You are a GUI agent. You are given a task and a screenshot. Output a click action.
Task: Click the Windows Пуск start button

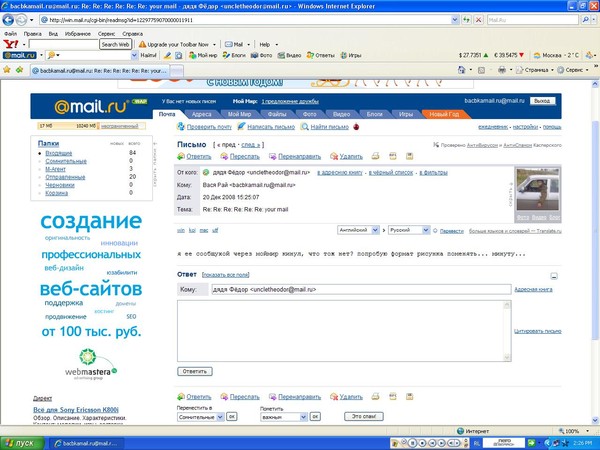tap(22, 443)
